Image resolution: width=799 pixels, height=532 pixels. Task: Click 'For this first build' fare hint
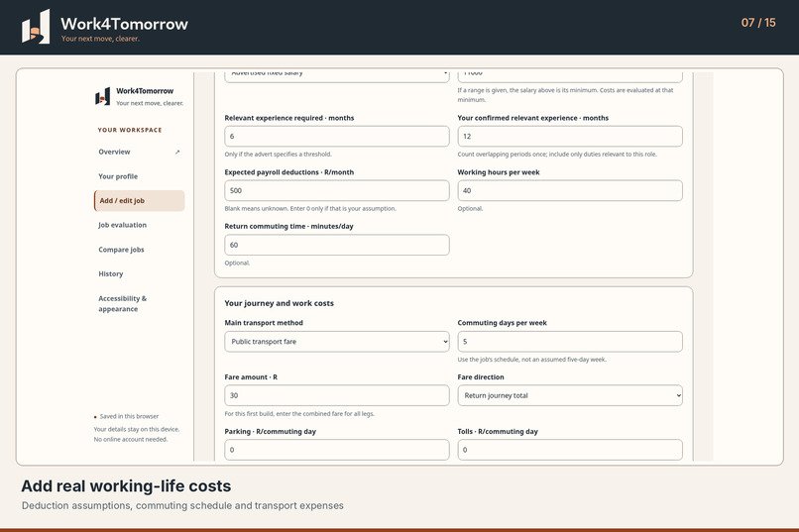tap(299, 414)
